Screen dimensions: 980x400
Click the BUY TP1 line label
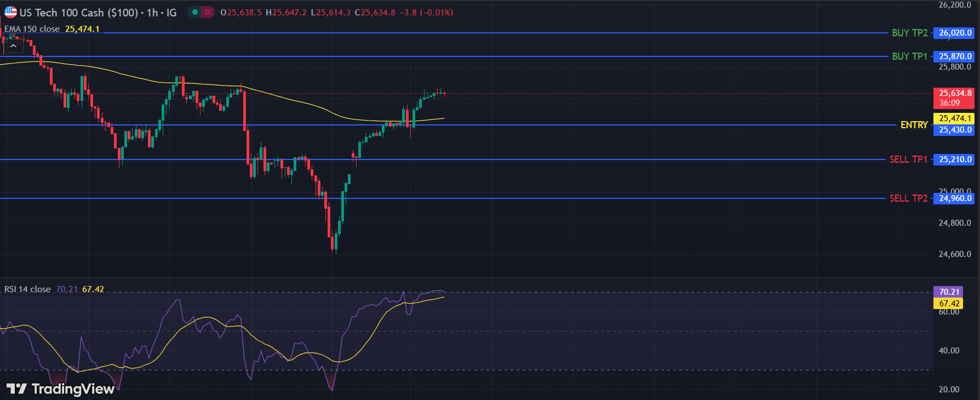pyautogui.click(x=909, y=56)
